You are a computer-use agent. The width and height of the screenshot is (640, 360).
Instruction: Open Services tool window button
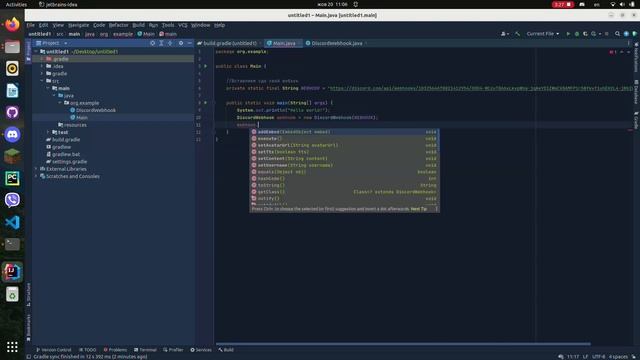coord(201,350)
